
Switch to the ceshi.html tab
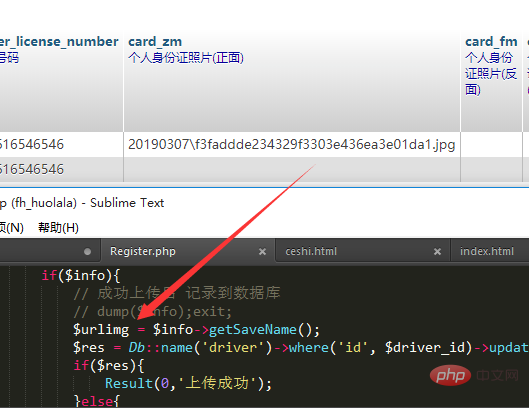[311, 251]
